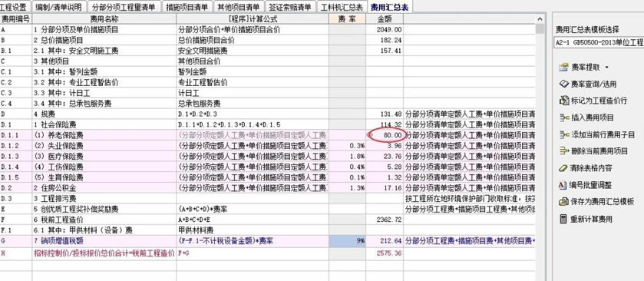Screen dimensions: 644x281
Task: Select the 养老保险费 row name
Action: [x=104, y=135]
